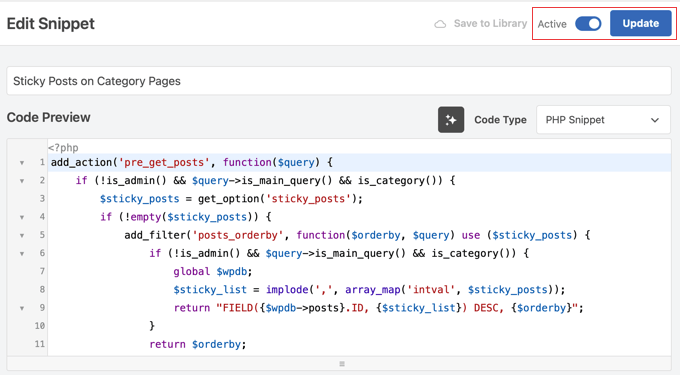The width and height of the screenshot is (680, 375).
Task: Click 'pre_get_posts' string on line 1
Action: click(x=164, y=163)
